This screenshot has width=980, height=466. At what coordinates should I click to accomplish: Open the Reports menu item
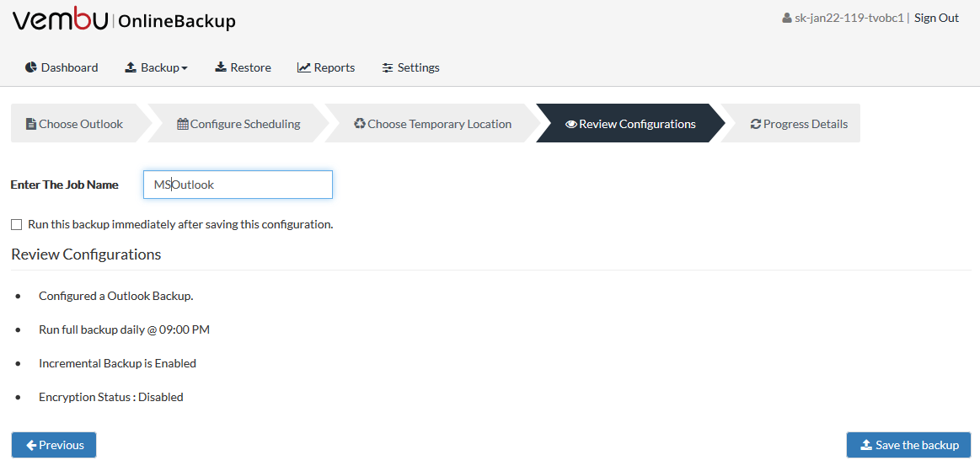pos(326,67)
